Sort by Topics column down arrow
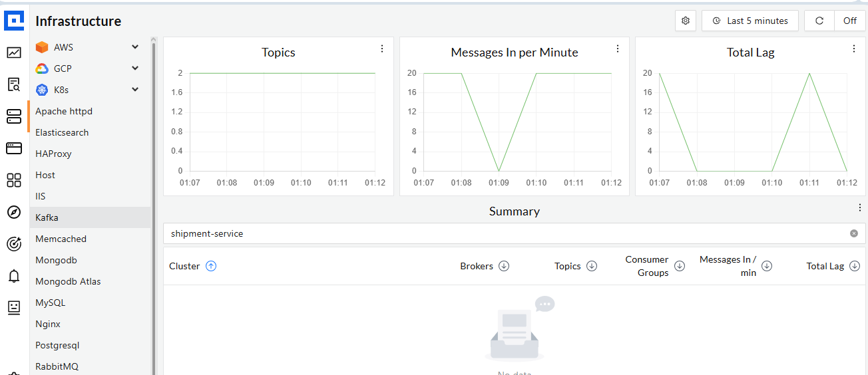 point(592,266)
